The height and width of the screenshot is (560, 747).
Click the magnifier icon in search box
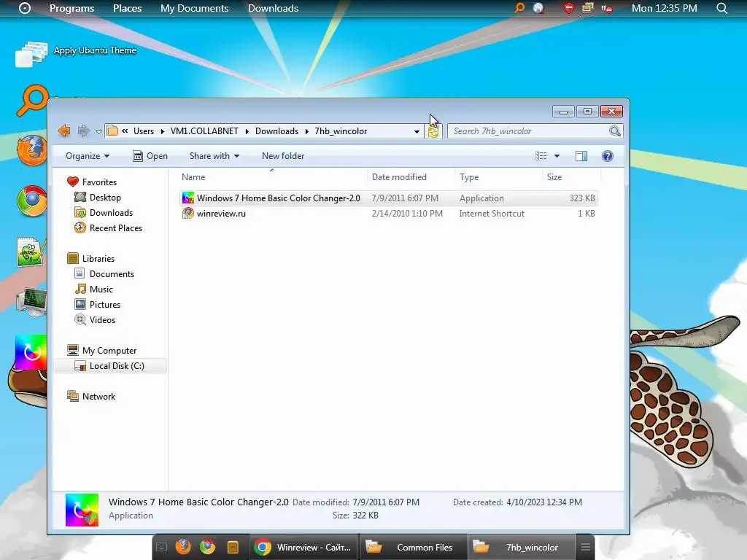[615, 131]
